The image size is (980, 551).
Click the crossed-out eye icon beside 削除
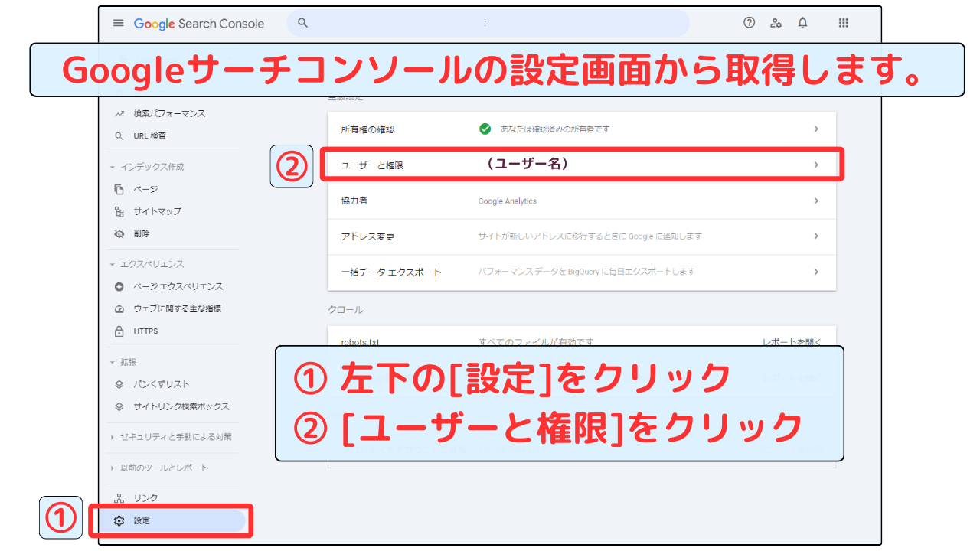tap(119, 233)
